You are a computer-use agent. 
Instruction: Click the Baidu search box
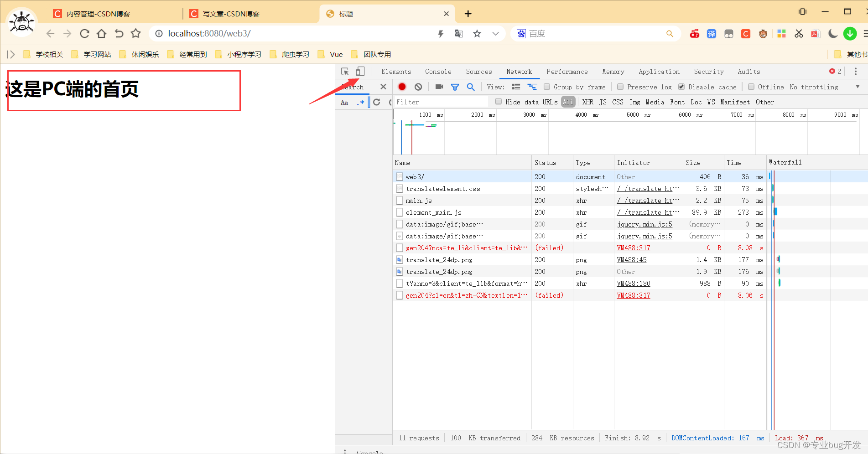(x=595, y=34)
